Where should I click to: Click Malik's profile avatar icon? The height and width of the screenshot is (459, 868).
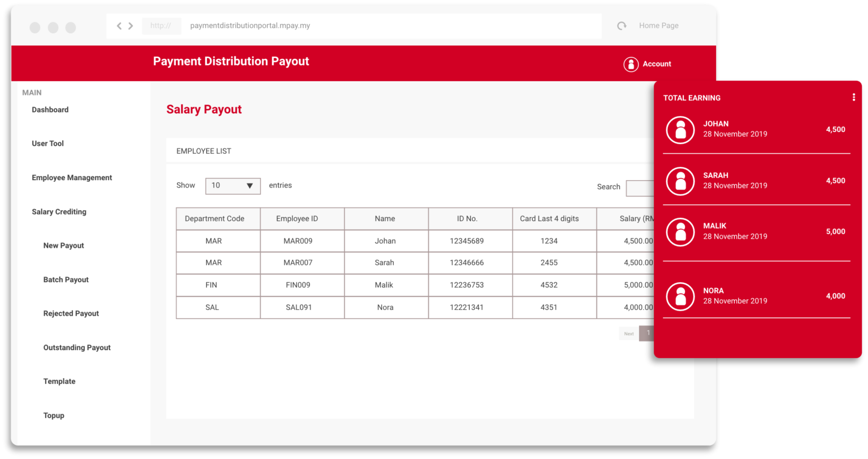point(680,231)
